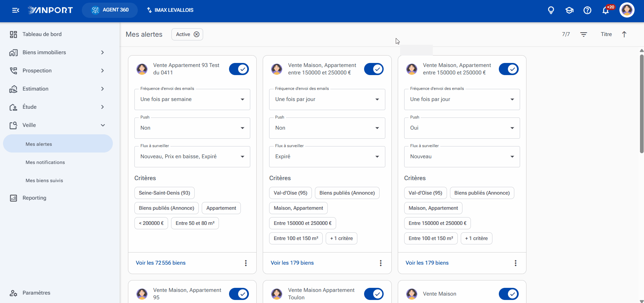Go to Mes notifications in sidebar
This screenshot has height=303, width=644.
(x=45, y=162)
